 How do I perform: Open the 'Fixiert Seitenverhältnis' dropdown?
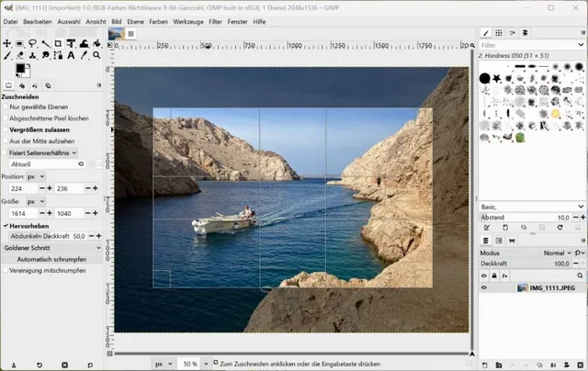pos(42,152)
